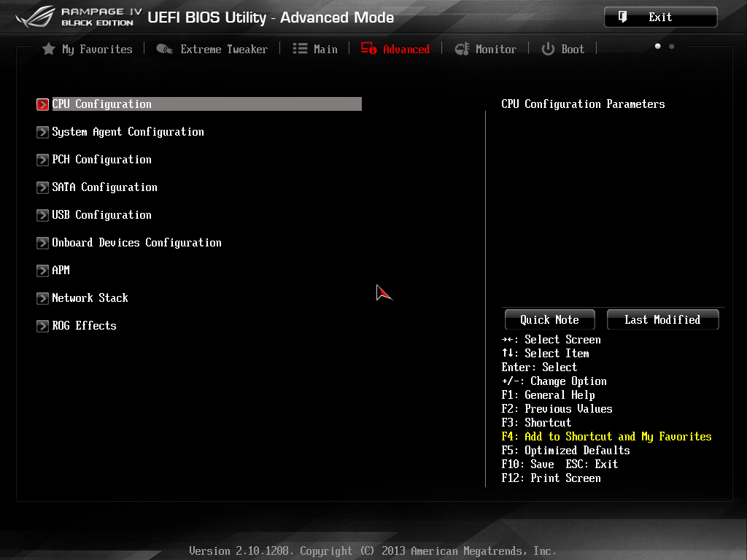Click the Exit button
747x560 pixels.
pyautogui.click(x=660, y=17)
